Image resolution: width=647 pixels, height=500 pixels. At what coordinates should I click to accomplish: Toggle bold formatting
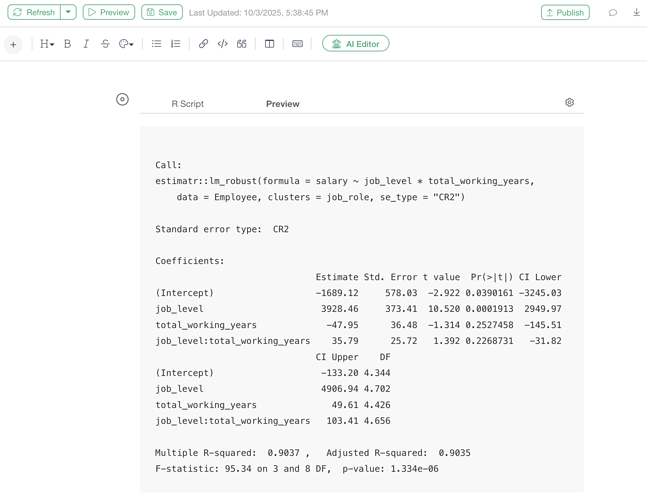click(67, 44)
